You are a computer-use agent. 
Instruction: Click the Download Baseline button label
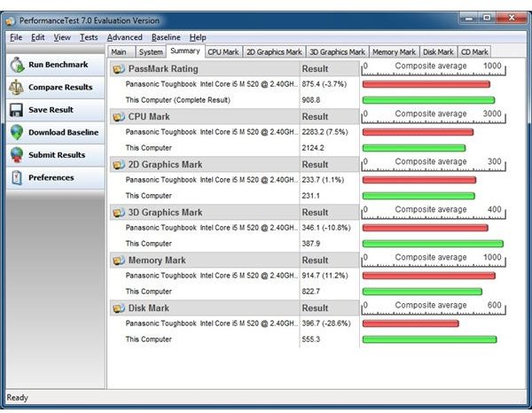click(64, 132)
